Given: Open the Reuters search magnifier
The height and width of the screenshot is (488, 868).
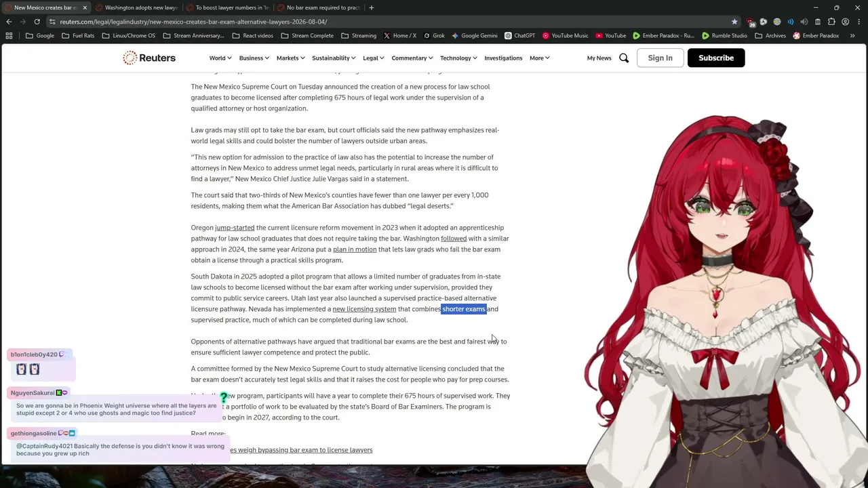Looking at the screenshot, I should [624, 58].
